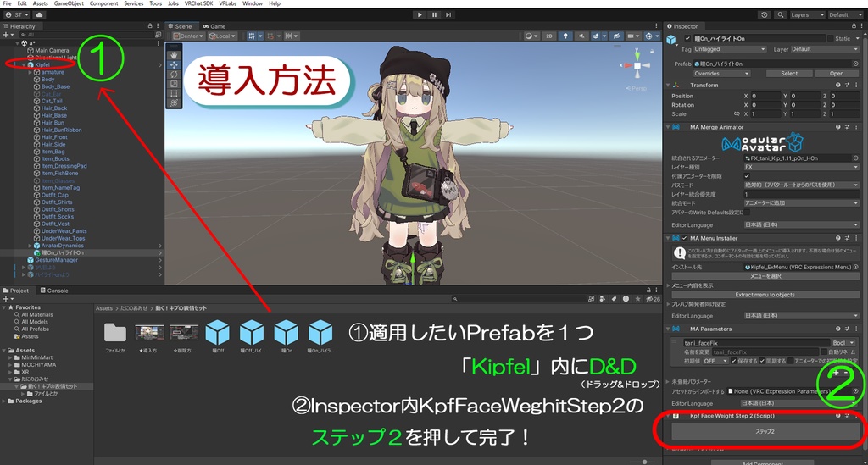The image size is (868, 465).
Task: Toggle the Write Defaults setting checkbox
Action: (x=747, y=213)
